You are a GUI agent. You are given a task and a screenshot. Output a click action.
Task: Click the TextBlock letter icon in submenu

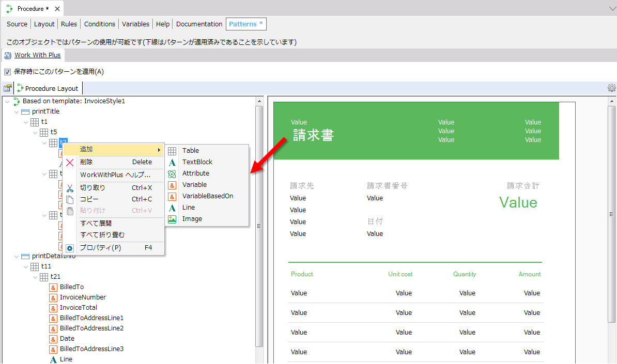click(x=172, y=162)
